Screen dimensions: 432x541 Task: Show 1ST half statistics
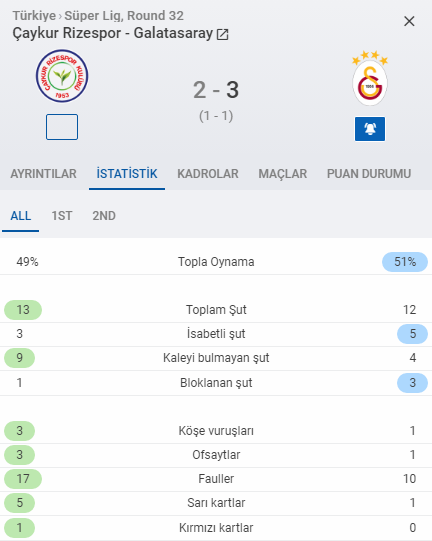click(62, 216)
